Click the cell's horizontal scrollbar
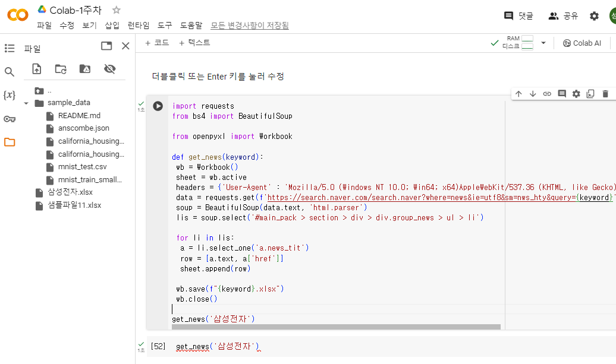This screenshot has width=616, height=364. click(336, 327)
